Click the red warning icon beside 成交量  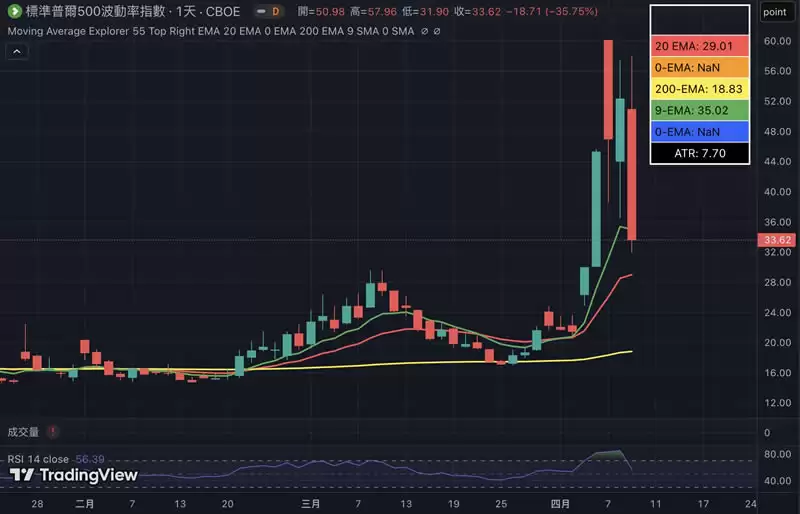point(52,432)
